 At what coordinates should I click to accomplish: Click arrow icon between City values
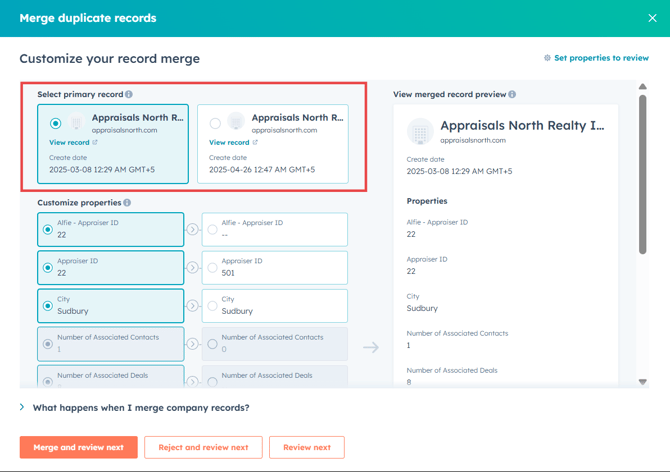click(192, 306)
